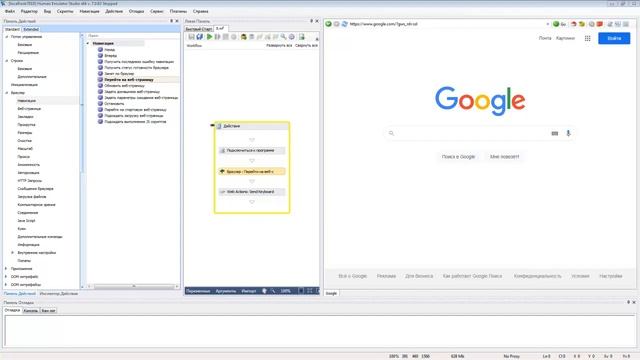Open 'Переменные' in designer bottom bar

pyautogui.click(x=198, y=291)
